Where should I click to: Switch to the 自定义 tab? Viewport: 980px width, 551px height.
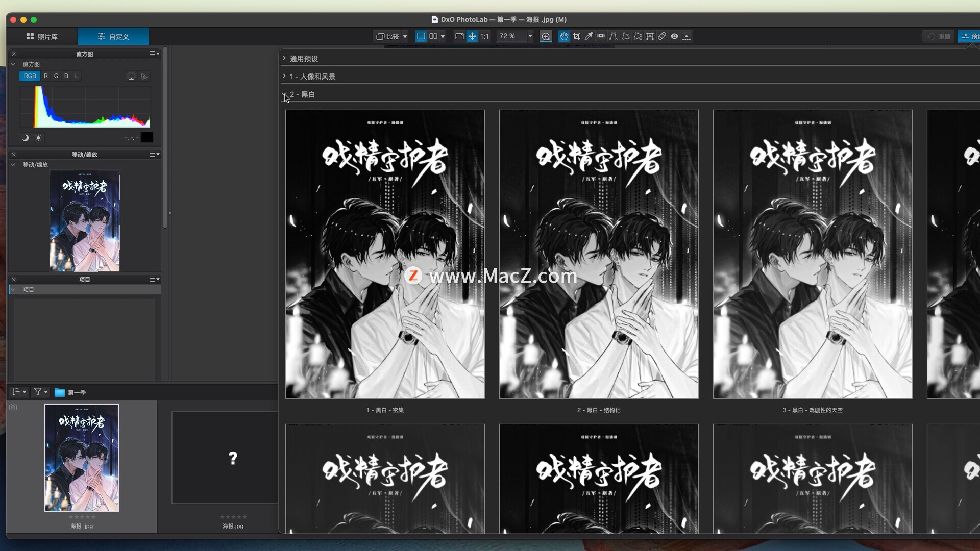[113, 36]
